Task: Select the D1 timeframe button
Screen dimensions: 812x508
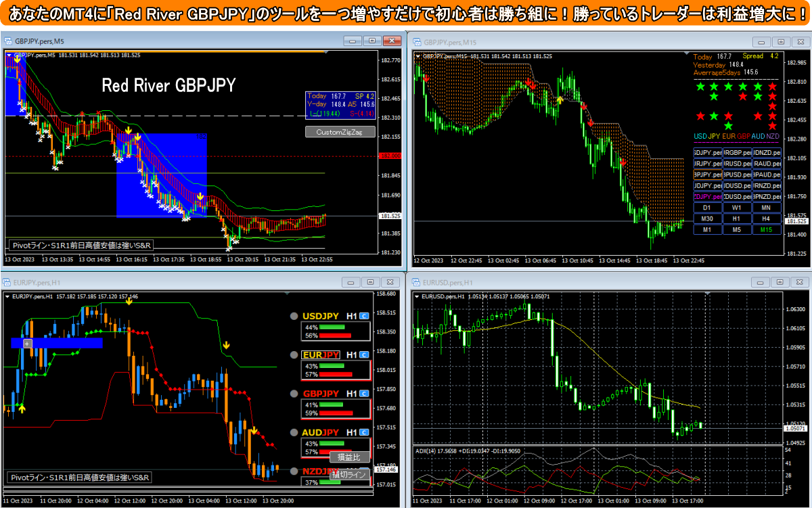Action: click(707, 208)
